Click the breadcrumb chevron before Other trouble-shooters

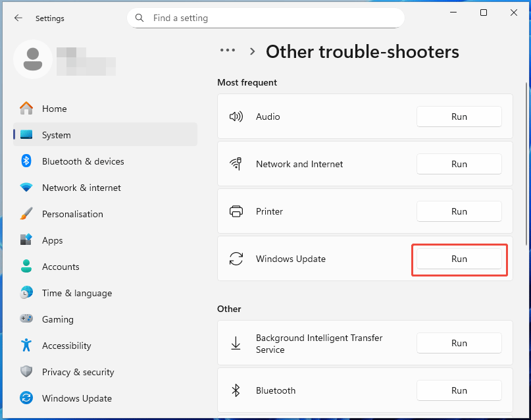pos(252,50)
